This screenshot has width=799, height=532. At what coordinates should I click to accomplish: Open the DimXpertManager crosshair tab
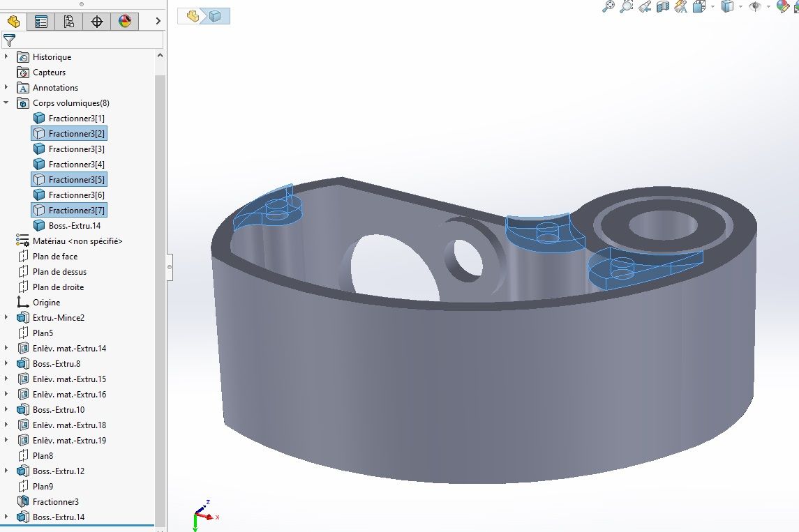point(97,22)
